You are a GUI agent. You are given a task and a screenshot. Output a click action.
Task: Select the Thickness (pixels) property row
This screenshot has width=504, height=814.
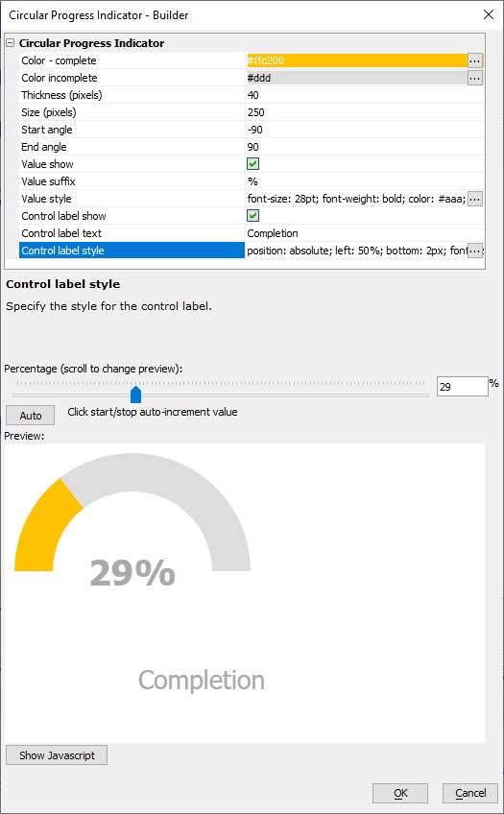(252, 95)
